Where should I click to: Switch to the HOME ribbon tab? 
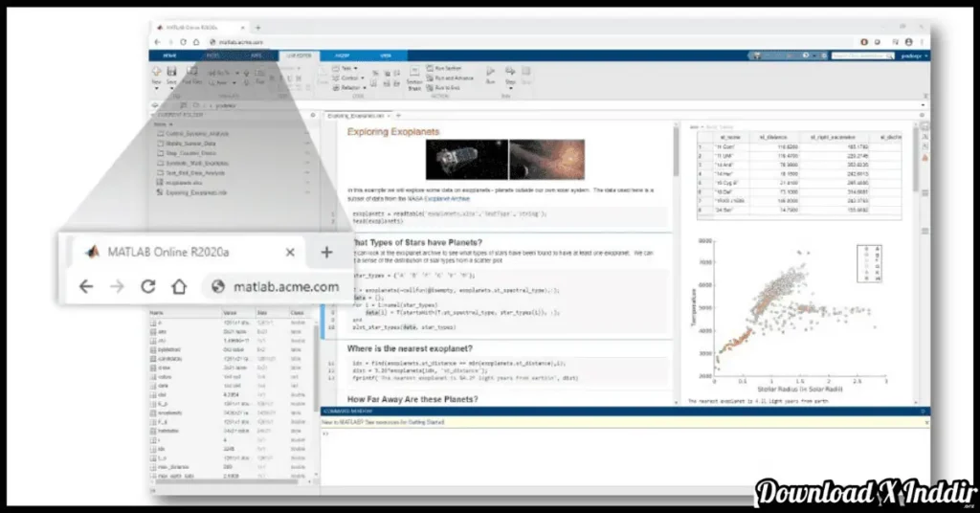[169, 56]
